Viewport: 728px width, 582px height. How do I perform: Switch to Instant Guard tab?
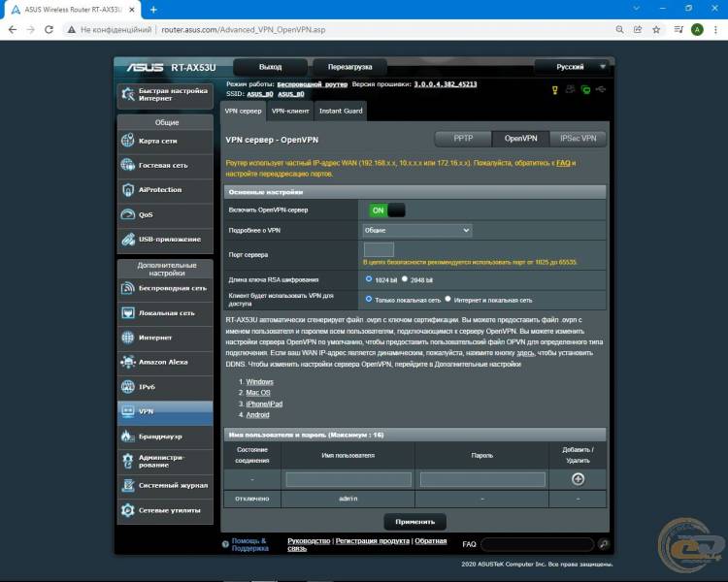[341, 112]
